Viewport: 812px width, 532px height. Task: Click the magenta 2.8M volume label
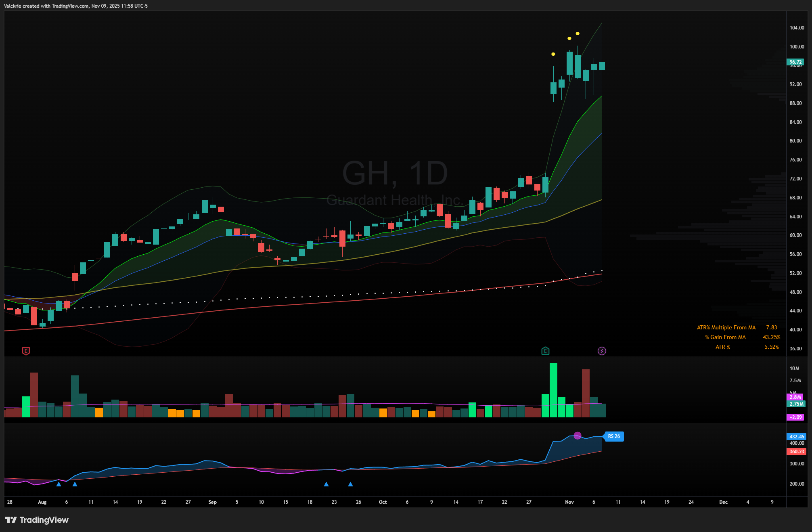pos(795,397)
